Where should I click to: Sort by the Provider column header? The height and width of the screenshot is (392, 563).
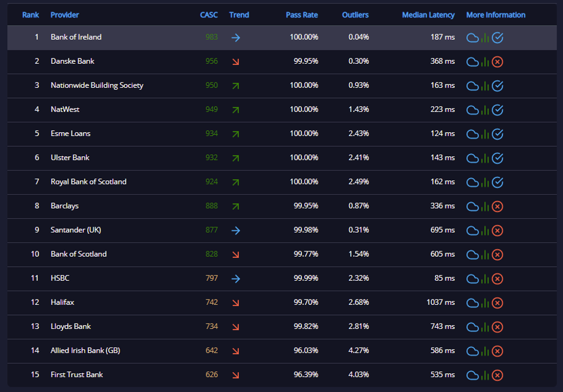pos(64,14)
